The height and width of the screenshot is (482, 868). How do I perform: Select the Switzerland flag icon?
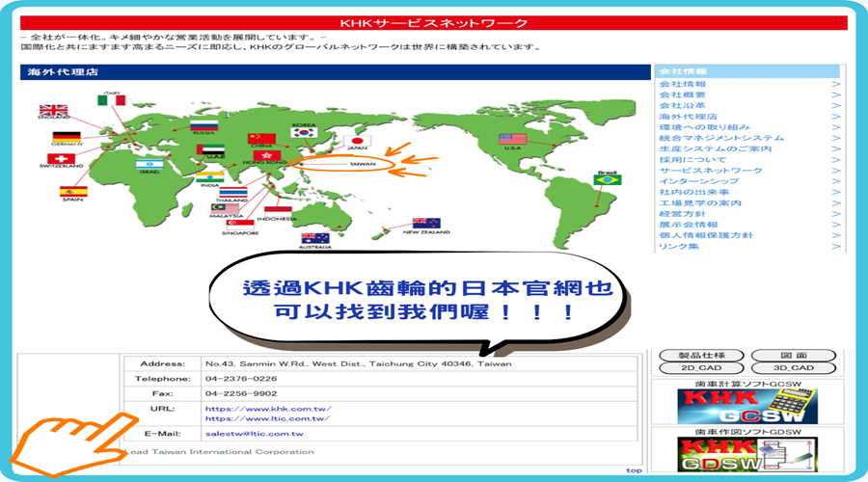[61, 158]
